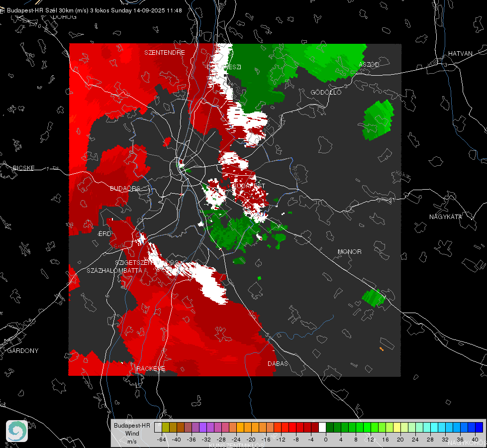The image size is (487, 448).
Task: Click the radar title text dated 14-09-2025
Action: coord(95,10)
